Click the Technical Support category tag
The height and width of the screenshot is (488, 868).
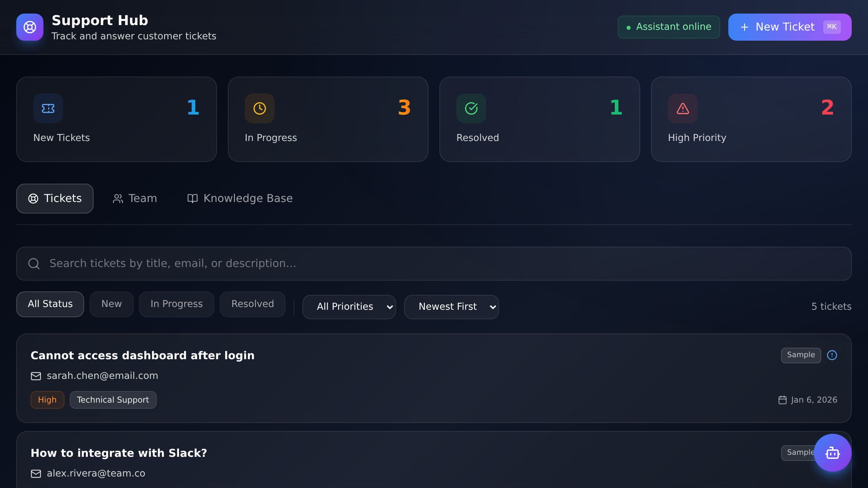113,400
